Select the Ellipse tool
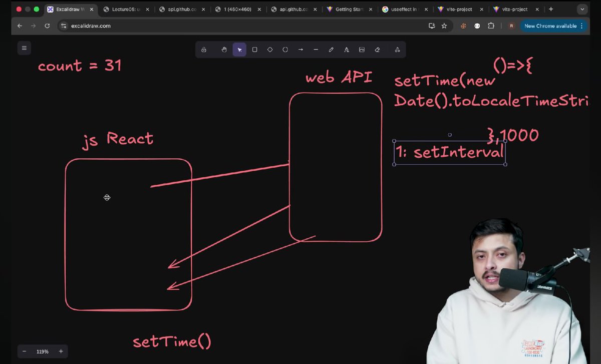 coord(285,50)
